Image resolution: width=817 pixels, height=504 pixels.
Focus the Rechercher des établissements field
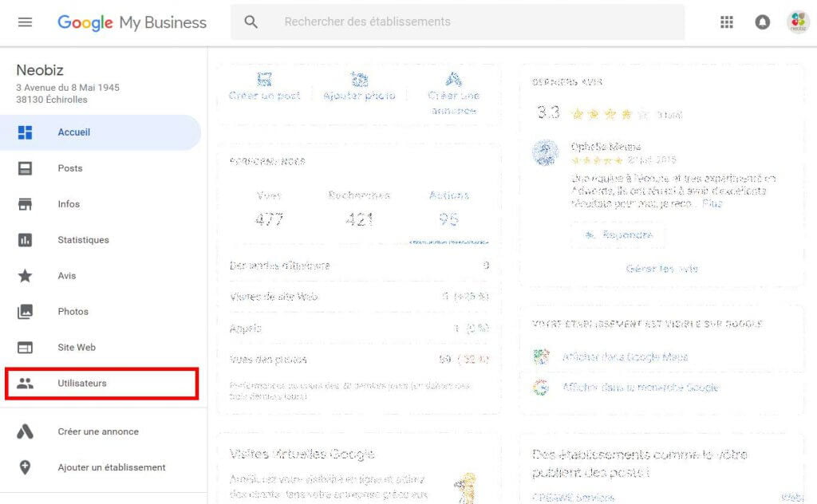(457, 22)
